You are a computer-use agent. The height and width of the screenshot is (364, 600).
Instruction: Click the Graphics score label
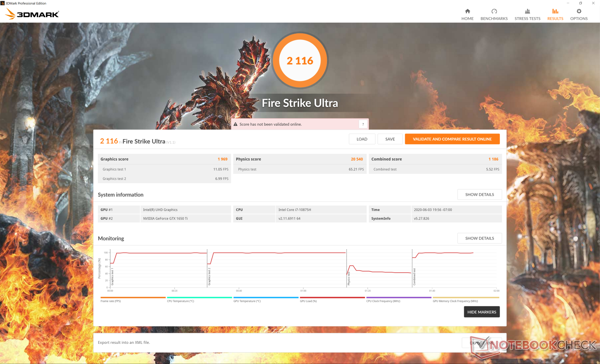(x=114, y=159)
